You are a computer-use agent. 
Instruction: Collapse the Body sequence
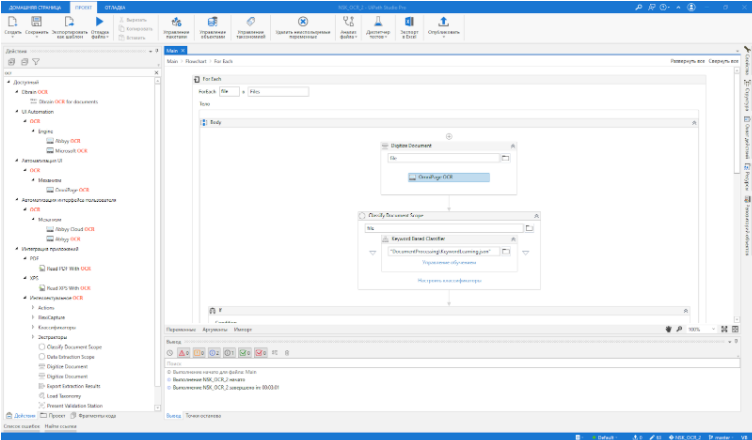pos(693,123)
